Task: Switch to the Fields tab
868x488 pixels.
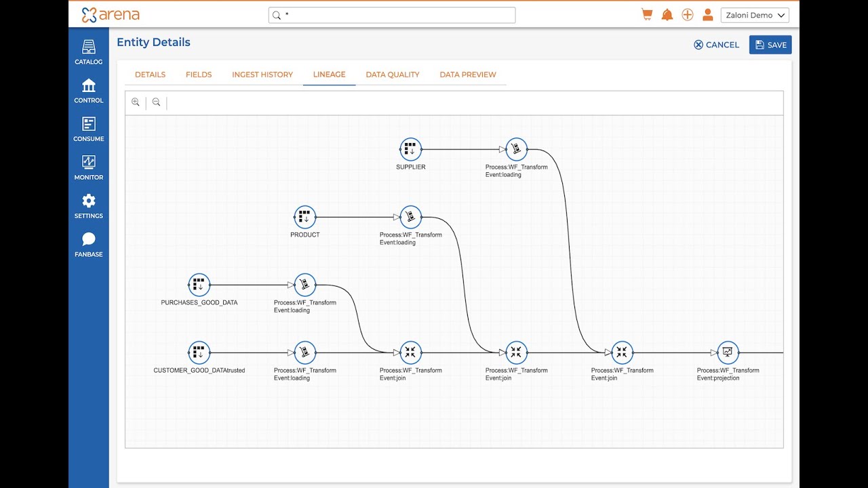Action: 199,75
